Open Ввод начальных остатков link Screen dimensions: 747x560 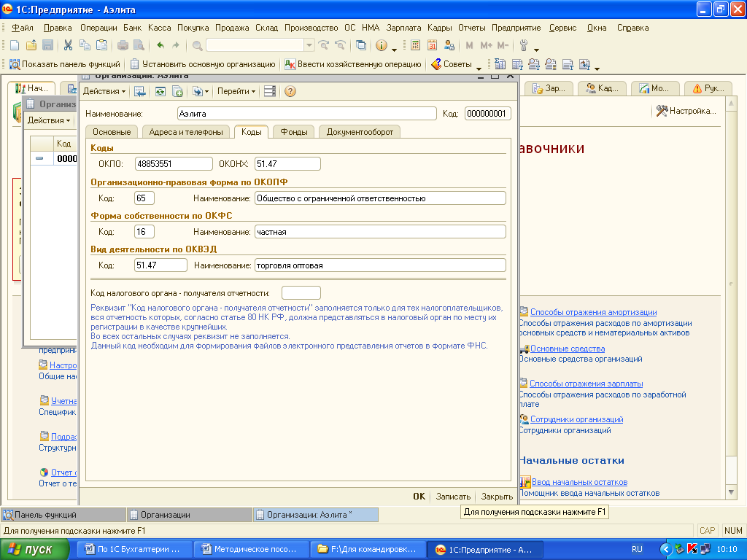click(x=579, y=483)
